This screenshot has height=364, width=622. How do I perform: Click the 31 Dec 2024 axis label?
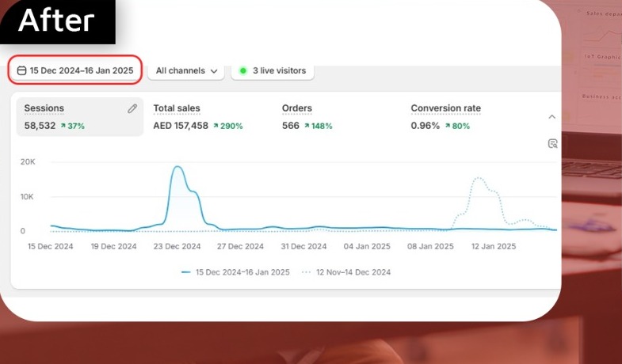click(303, 246)
